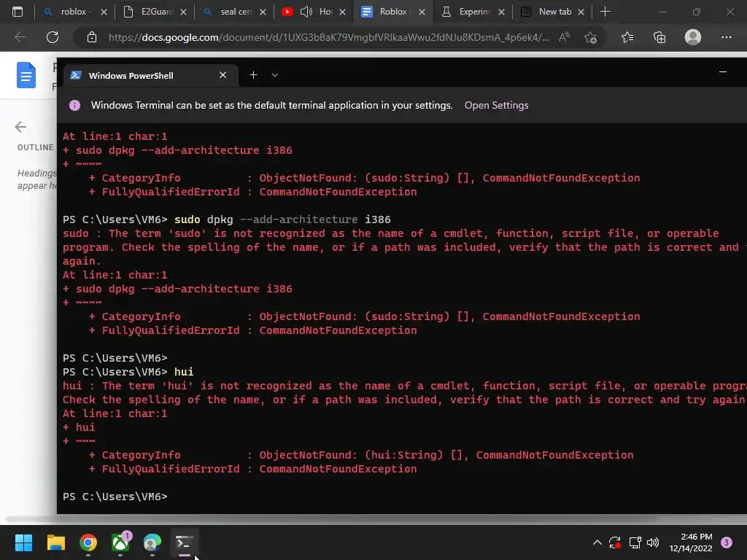Screen dimensions: 747x560
Task: Open the clock and calendar
Action: pyautogui.click(x=691, y=542)
